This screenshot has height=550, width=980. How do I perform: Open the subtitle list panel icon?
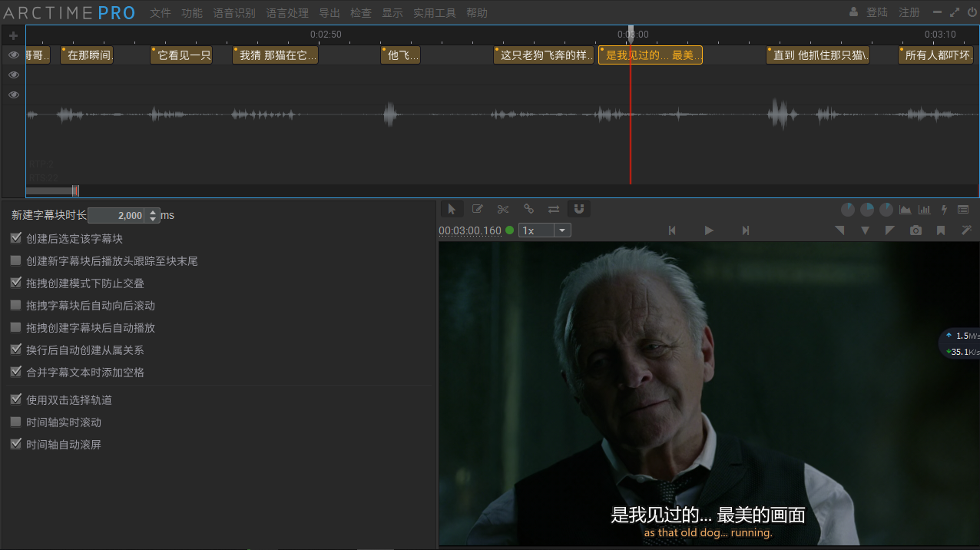click(x=963, y=210)
